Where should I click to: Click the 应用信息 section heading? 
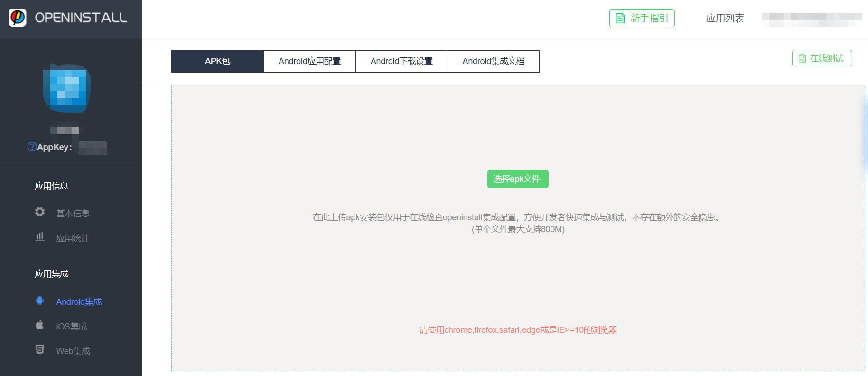click(51, 186)
